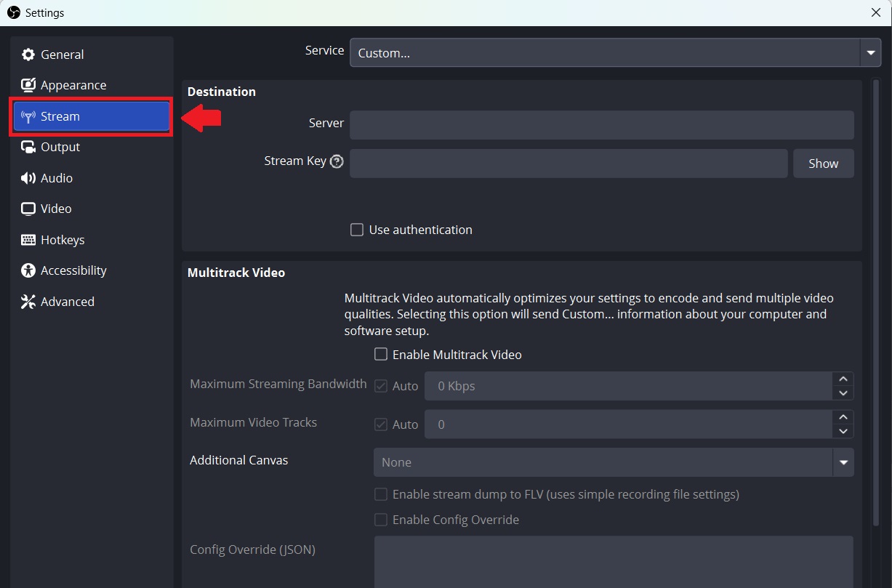Select the Appearance icon in sidebar
Screen dimensions: 892x588
point(28,85)
